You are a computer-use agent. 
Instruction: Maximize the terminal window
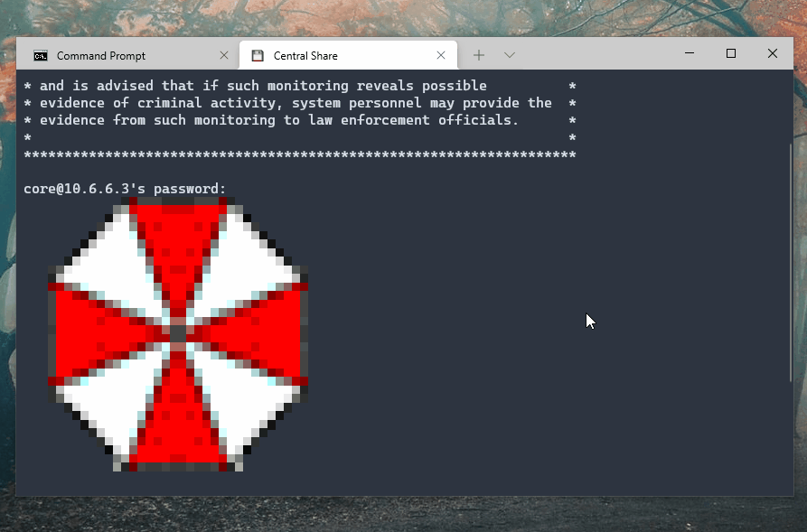[x=731, y=53]
